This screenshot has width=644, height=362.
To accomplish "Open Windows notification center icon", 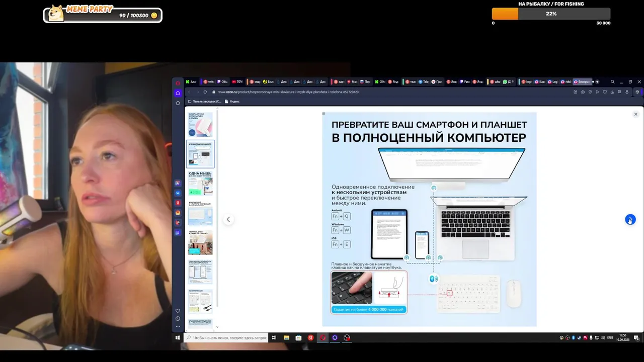I will [x=636, y=337].
